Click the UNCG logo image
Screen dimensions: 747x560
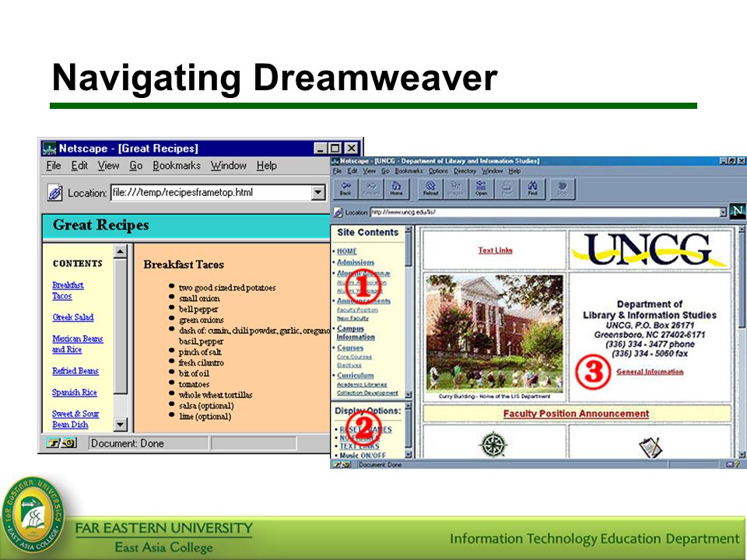click(x=649, y=249)
